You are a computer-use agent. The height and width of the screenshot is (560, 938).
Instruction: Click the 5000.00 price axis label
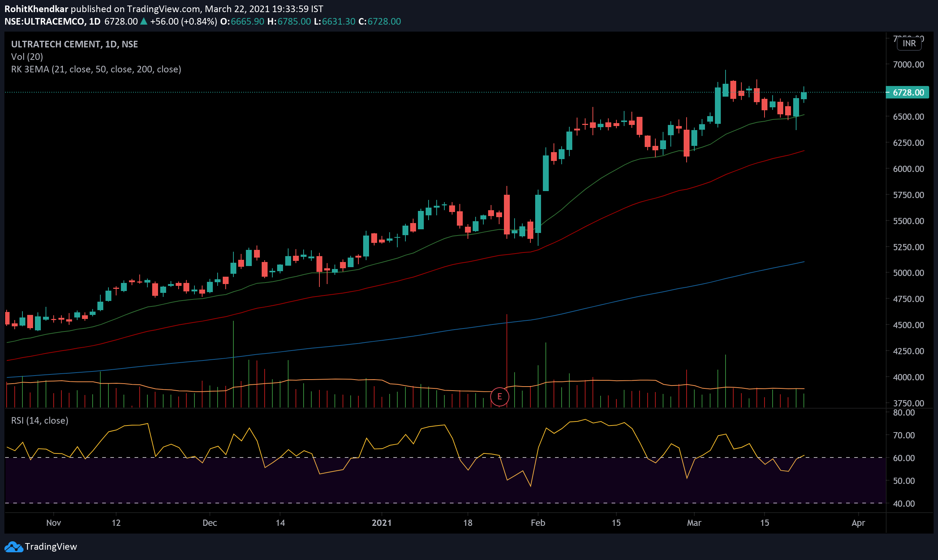coord(908,273)
